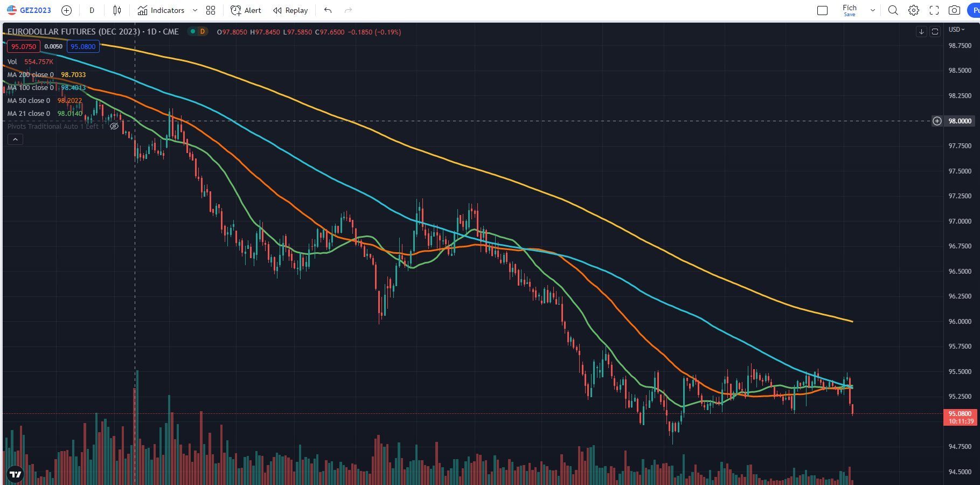Click the 98.0000 crosshair price label
Viewport: 980px width, 485px height.
click(960, 121)
